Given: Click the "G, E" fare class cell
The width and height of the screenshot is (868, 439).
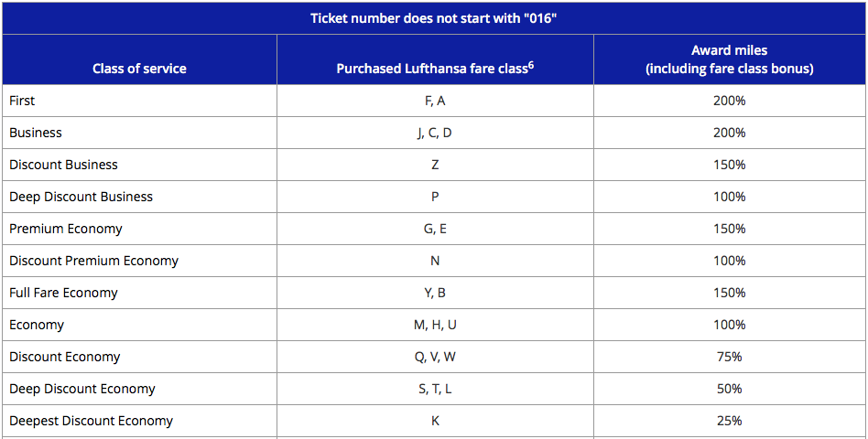Looking at the screenshot, I should pos(435,229).
